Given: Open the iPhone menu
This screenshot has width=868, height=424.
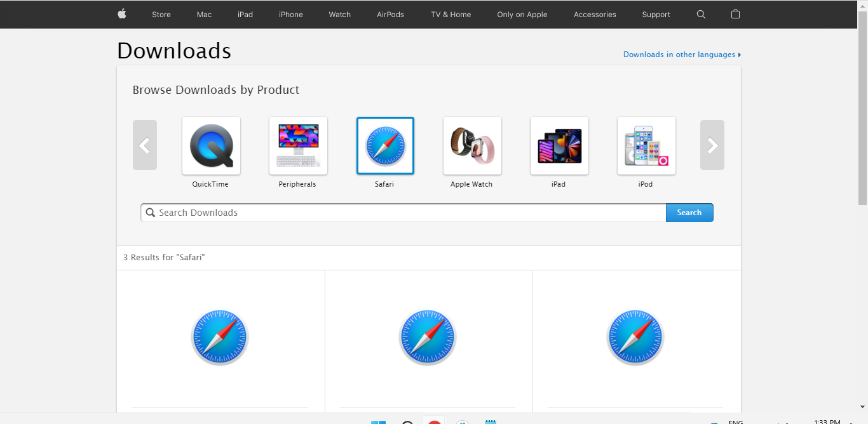Looking at the screenshot, I should point(291,15).
